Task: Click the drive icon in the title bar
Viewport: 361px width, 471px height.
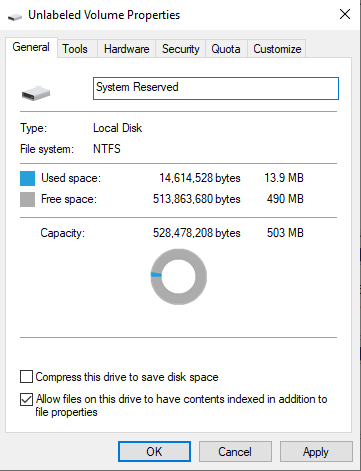Action: pos(15,16)
